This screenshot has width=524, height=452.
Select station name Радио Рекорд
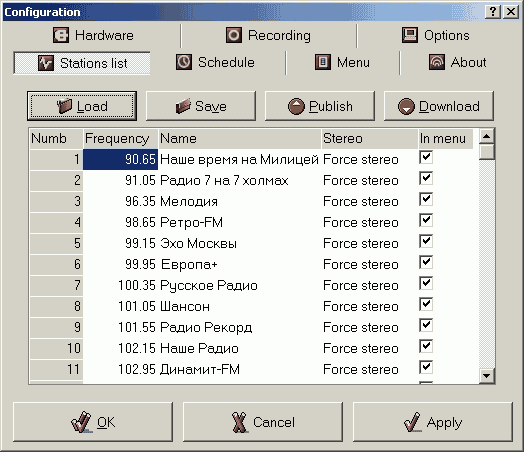[x=206, y=327]
